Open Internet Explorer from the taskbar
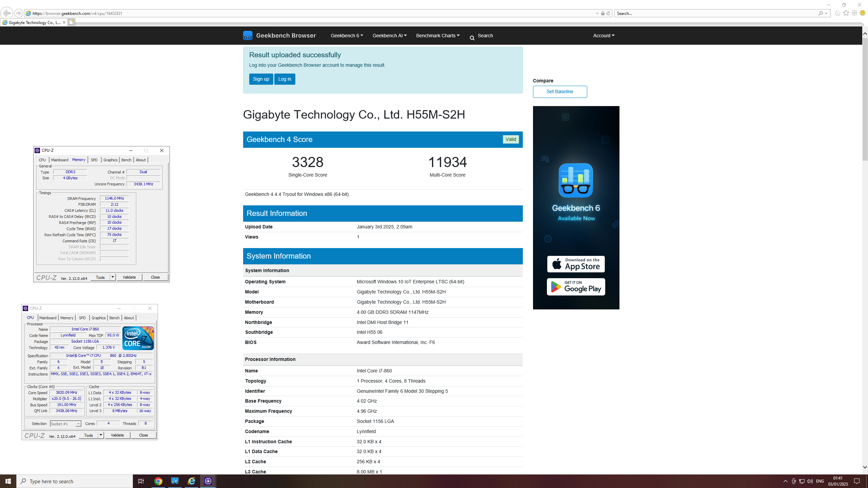868x488 pixels. pyautogui.click(x=192, y=481)
